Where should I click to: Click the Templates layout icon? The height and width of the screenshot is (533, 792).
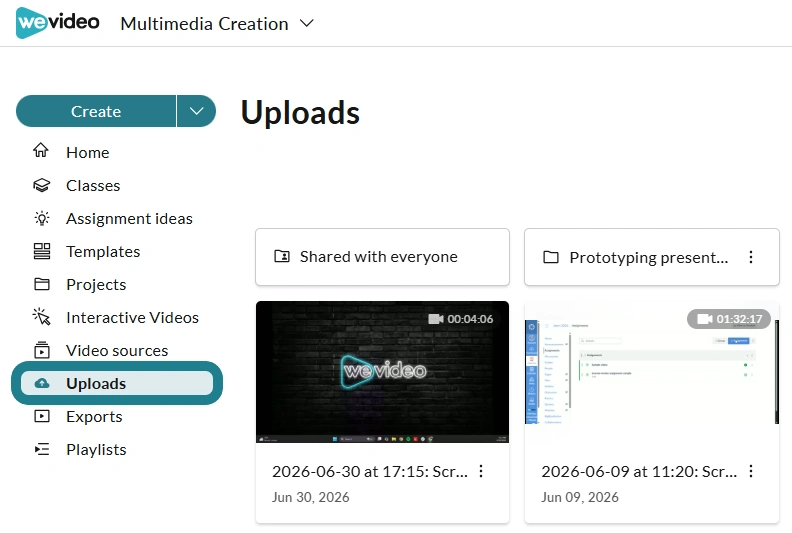(42, 251)
